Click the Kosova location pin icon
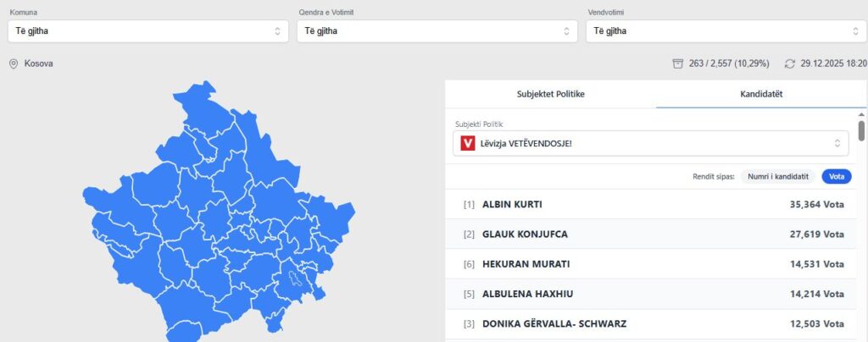This screenshot has height=342, width=868. click(14, 63)
